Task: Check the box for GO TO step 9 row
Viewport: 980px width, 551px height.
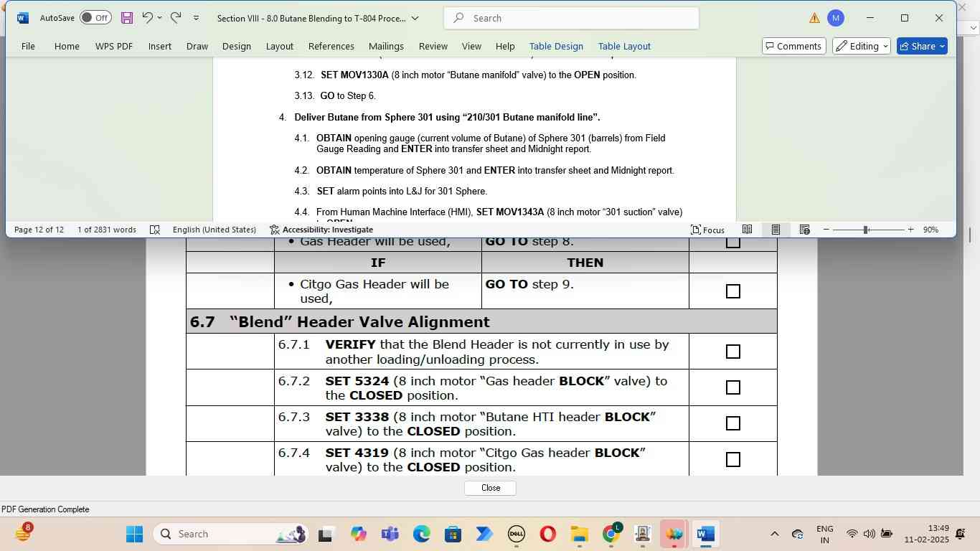Action: tap(732, 291)
